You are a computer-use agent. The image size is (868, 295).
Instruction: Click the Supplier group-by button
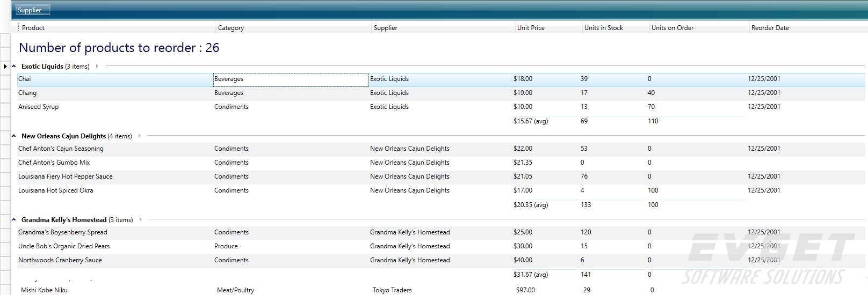(x=33, y=10)
